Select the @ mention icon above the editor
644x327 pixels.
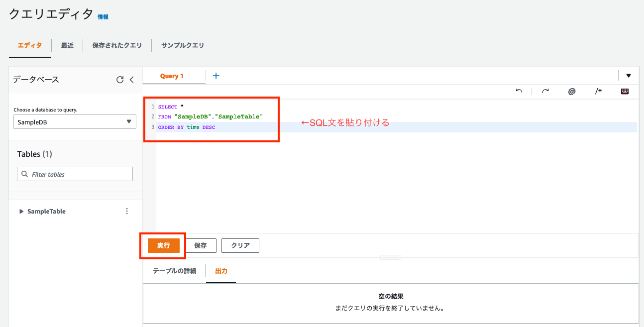(x=571, y=92)
